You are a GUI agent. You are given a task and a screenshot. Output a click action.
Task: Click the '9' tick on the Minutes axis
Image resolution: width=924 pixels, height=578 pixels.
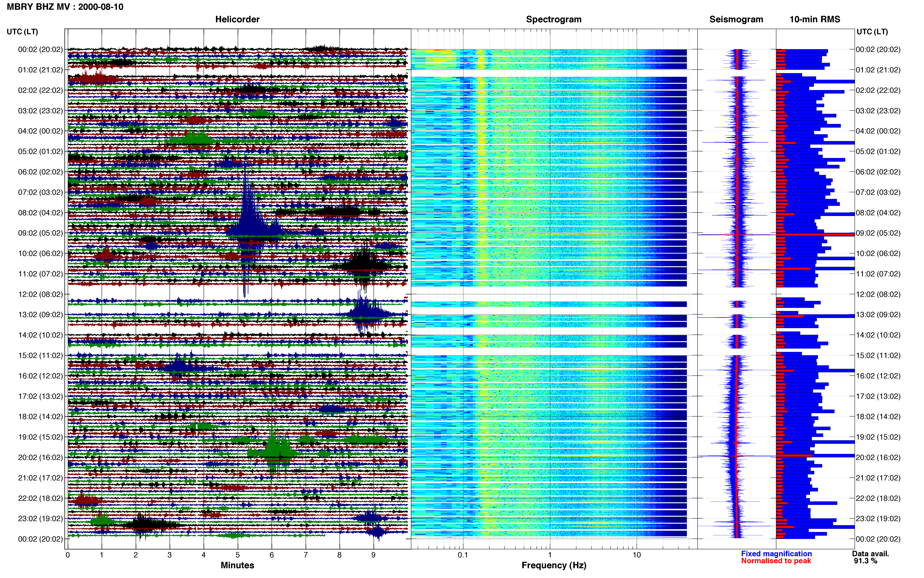(x=373, y=555)
